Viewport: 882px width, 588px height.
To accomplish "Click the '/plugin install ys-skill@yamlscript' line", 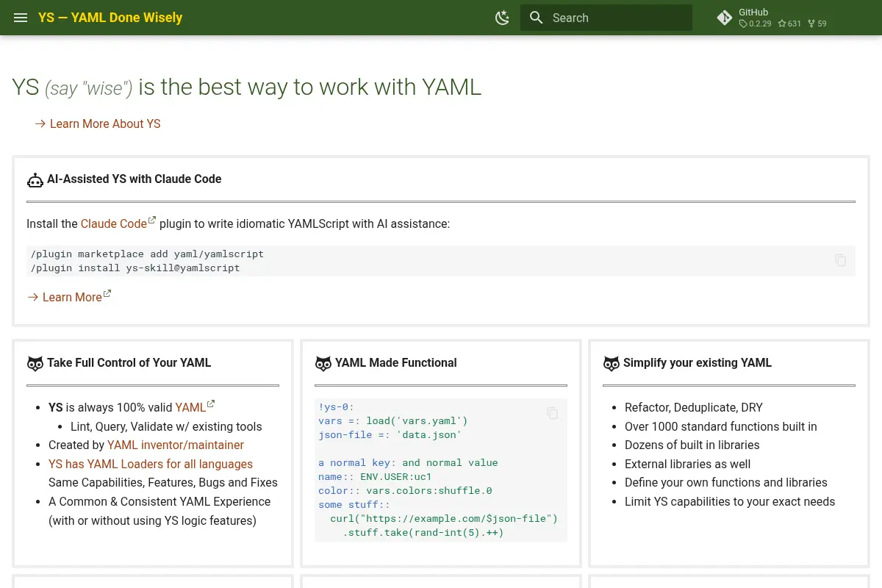I will (x=135, y=268).
